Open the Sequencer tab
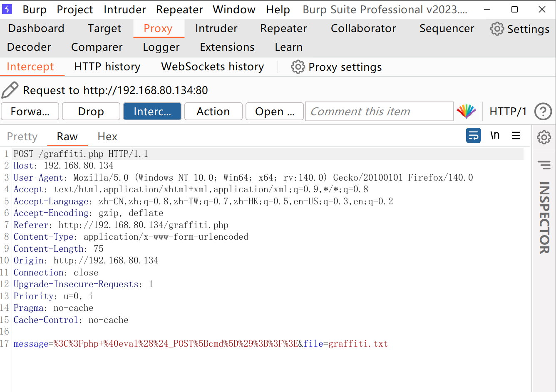 447,28
